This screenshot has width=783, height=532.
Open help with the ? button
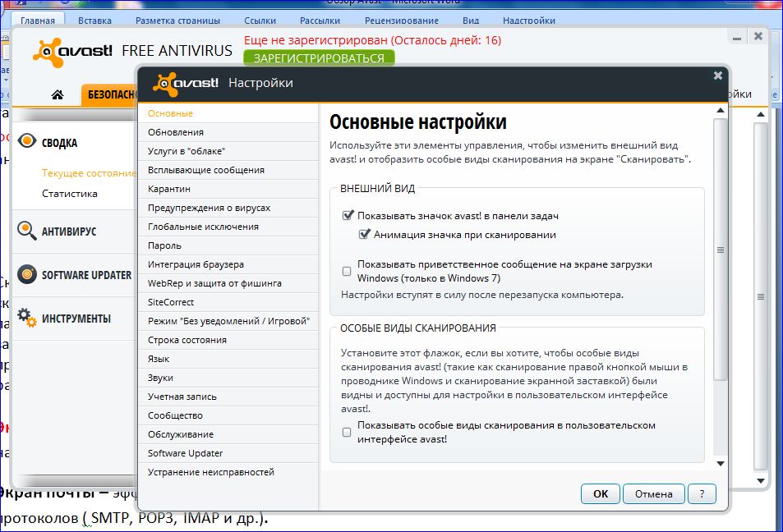[702, 494]
